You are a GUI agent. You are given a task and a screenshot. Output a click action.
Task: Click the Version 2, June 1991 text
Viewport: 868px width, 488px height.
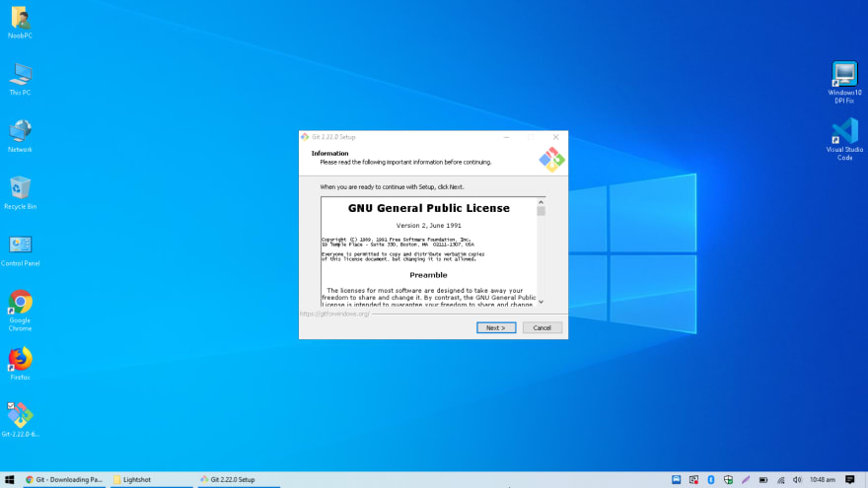(428, 225)
